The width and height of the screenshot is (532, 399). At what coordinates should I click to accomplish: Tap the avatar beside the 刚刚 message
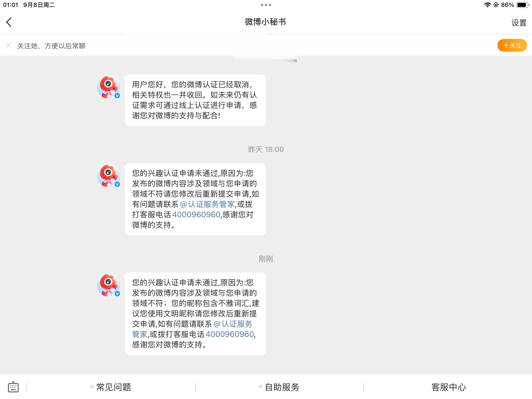(x=108, y=285)
